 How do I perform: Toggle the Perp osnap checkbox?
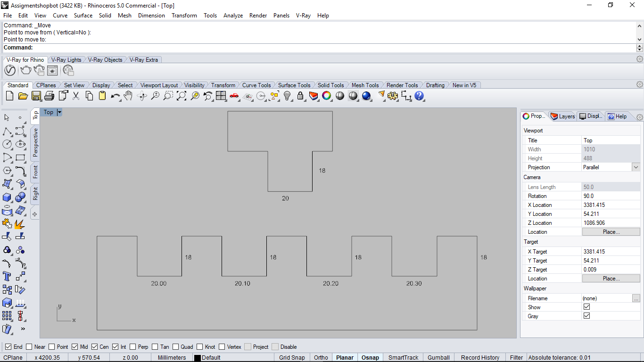tap(133, 346)
